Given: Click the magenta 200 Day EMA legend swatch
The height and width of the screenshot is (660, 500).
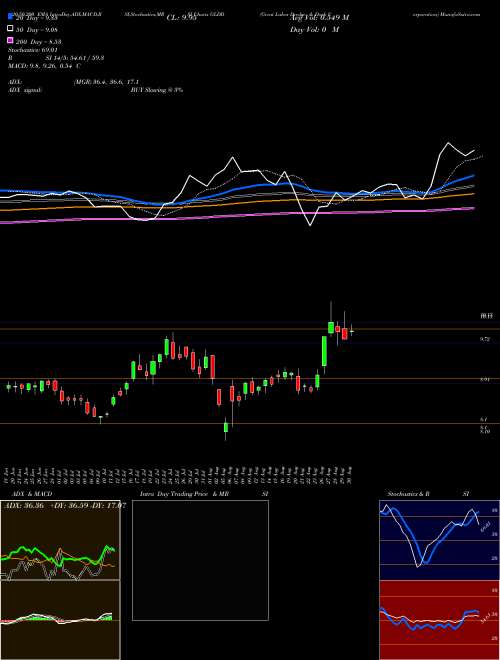Looking at the screenshot, I should pos(11,41).
